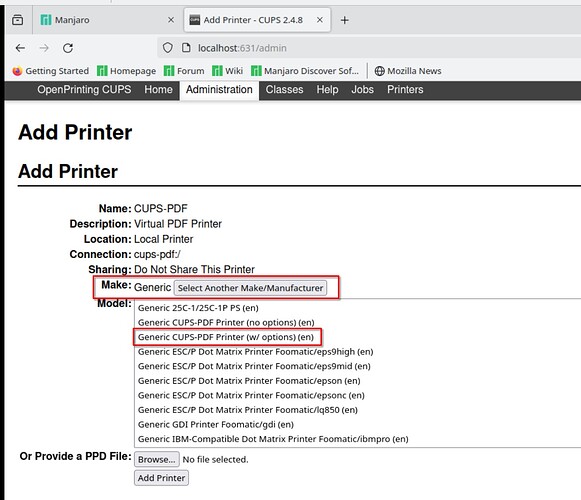Click Select Another Make/Manufacturer button
Image resolution: width=581 pixels, height=500 pixels.
250,288
